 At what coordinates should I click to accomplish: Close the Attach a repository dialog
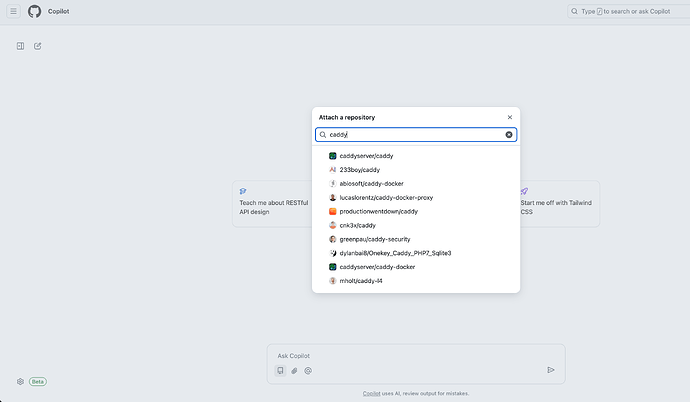(x=510, y=117)
